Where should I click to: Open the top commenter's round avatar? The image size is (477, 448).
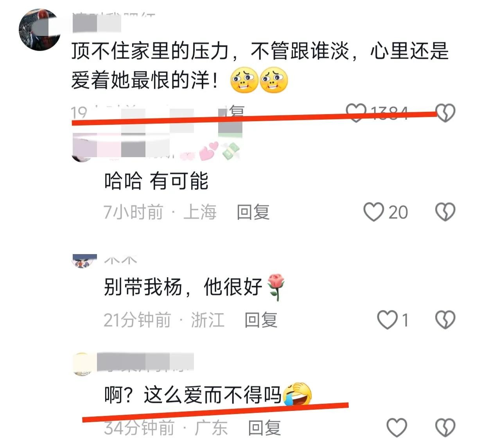tap(39, 30)
